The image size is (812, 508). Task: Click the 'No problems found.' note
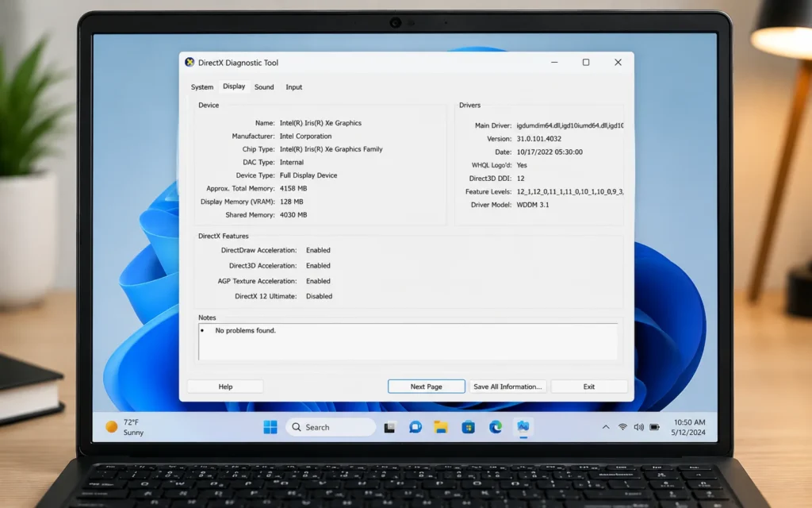[x=246, y=330]
